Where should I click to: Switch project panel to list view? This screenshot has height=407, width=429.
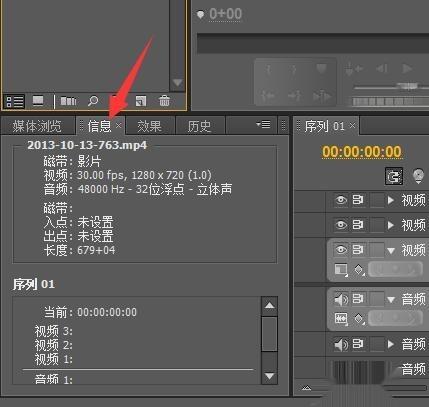pyautogui.click(x=15, y=101)
